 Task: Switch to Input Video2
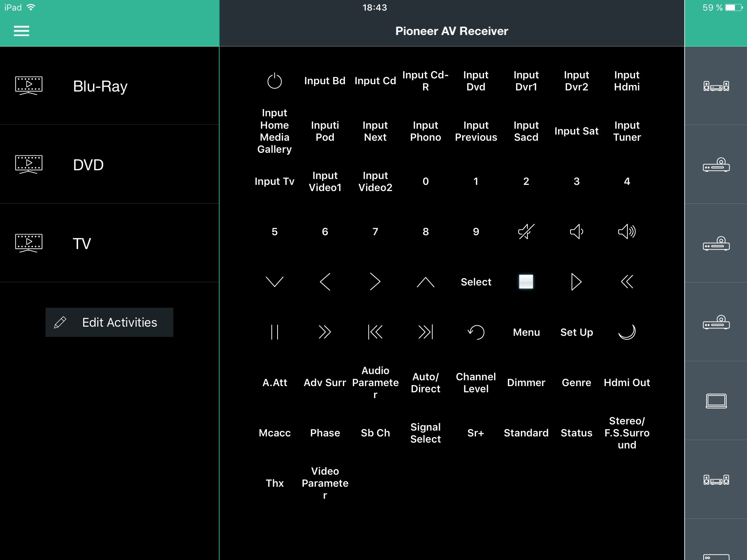tap(375, 181)
